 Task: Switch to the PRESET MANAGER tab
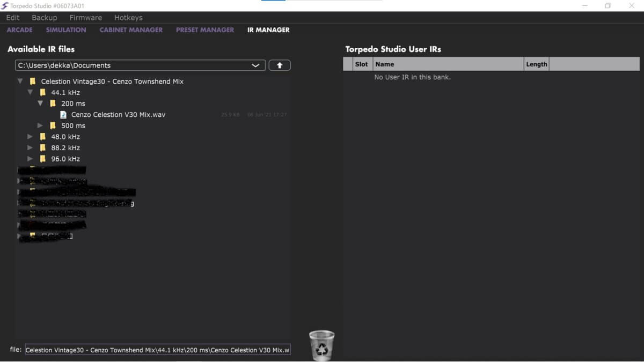click(205, 30)
